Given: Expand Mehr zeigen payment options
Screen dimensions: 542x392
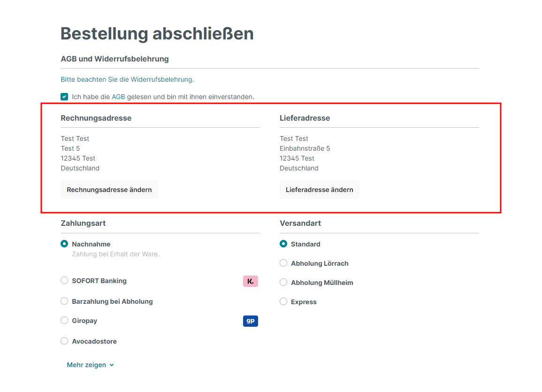Looking at the screenshot, I should tap(86, 365).
